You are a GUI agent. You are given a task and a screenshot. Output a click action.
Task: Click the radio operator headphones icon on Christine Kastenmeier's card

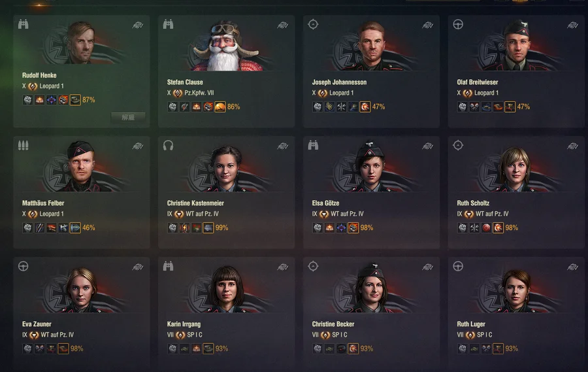(168, 146)
